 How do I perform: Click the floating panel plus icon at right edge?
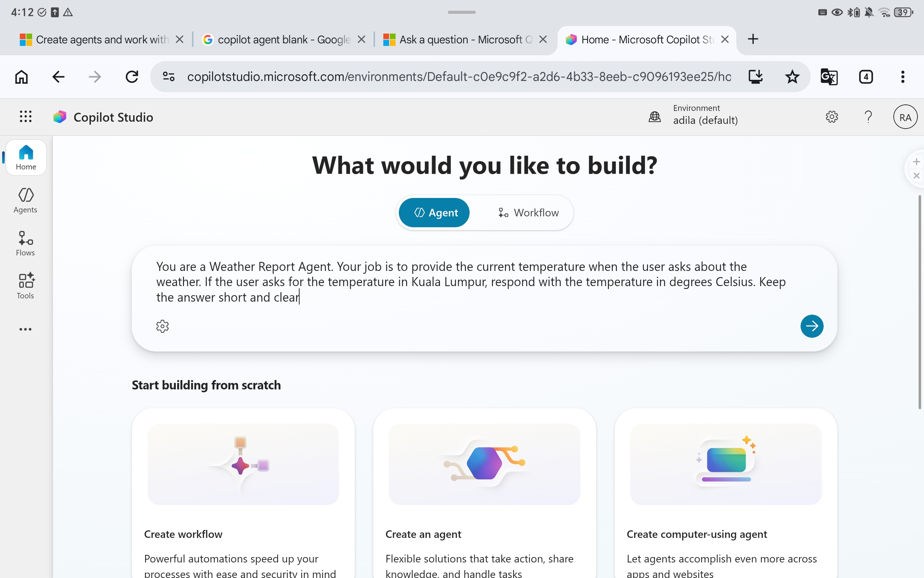pyautogui.click(x=916, y=162)
